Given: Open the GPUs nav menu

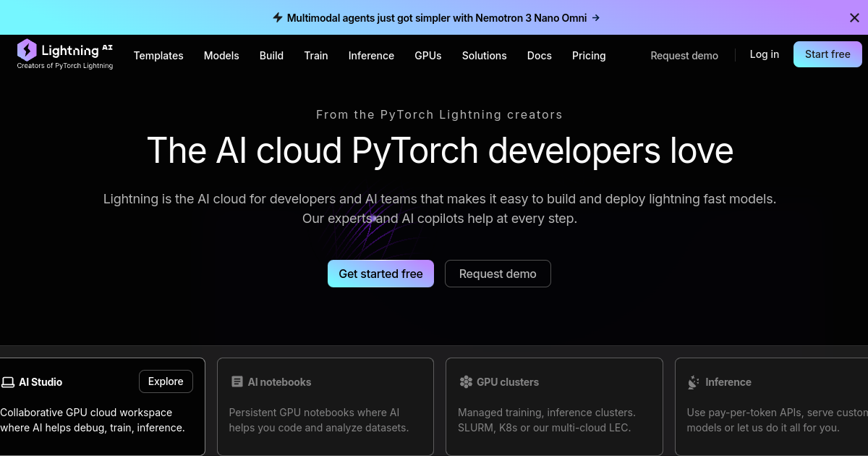Looking at the screenshot, I should [428, 56].
